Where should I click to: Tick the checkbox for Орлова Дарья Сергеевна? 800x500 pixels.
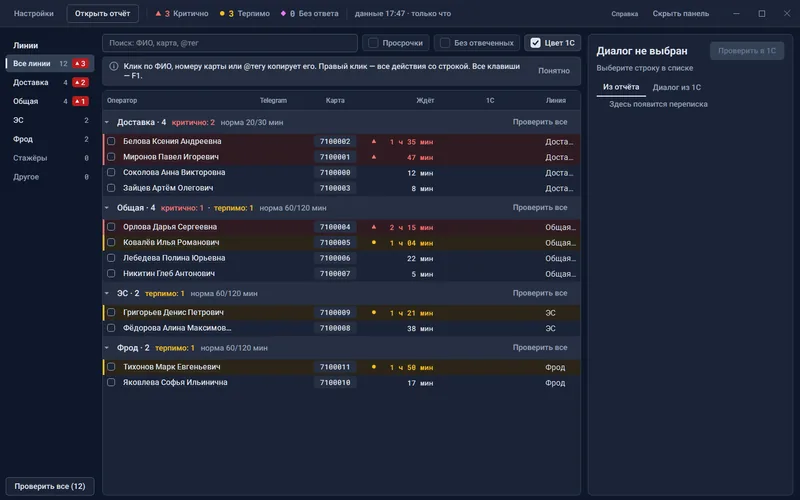click(x=111, y=227)
